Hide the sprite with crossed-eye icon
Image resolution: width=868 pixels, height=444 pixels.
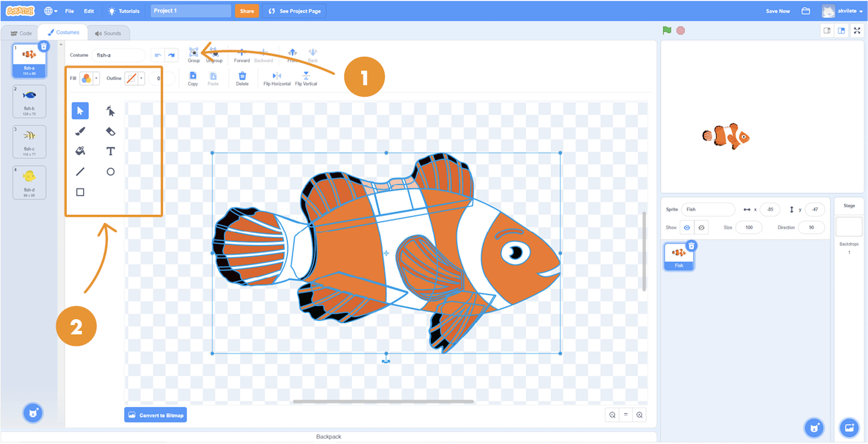click(701, 228)
